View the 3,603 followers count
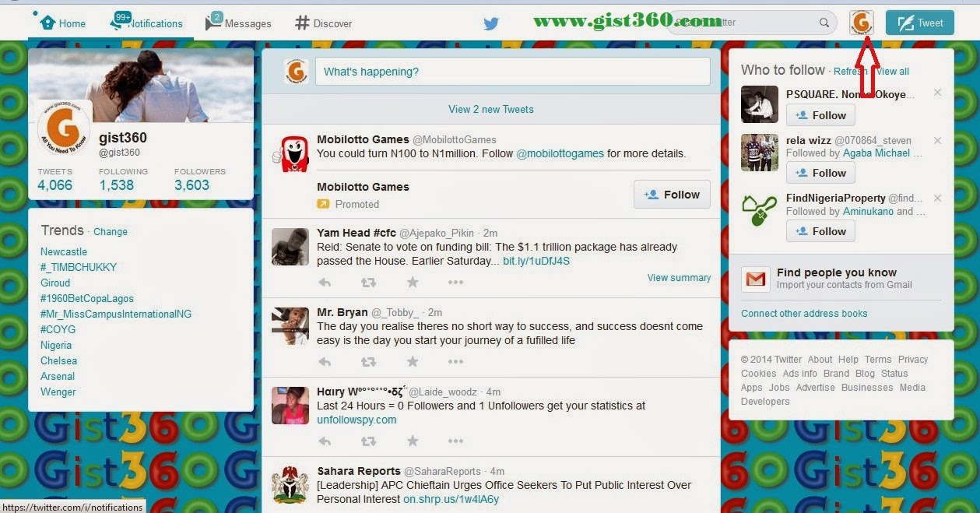The height and width of the screenshot is (513, 980). coord(199,180)
